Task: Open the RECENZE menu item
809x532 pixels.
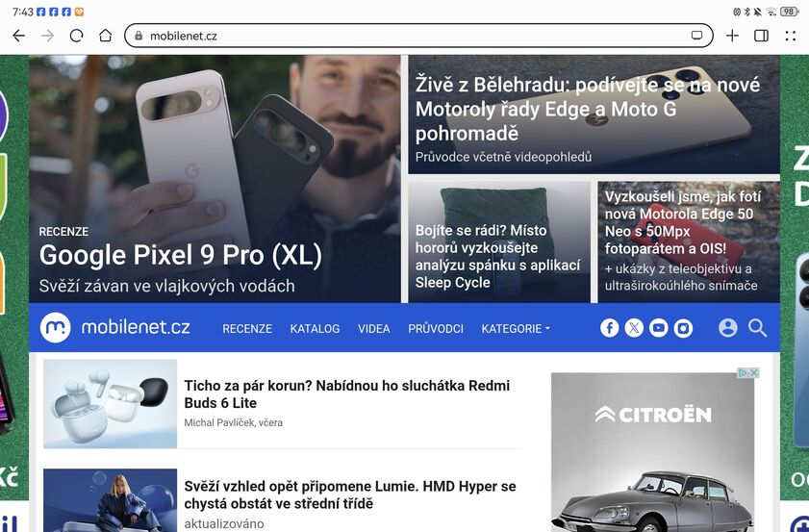Action: point(247,328)
